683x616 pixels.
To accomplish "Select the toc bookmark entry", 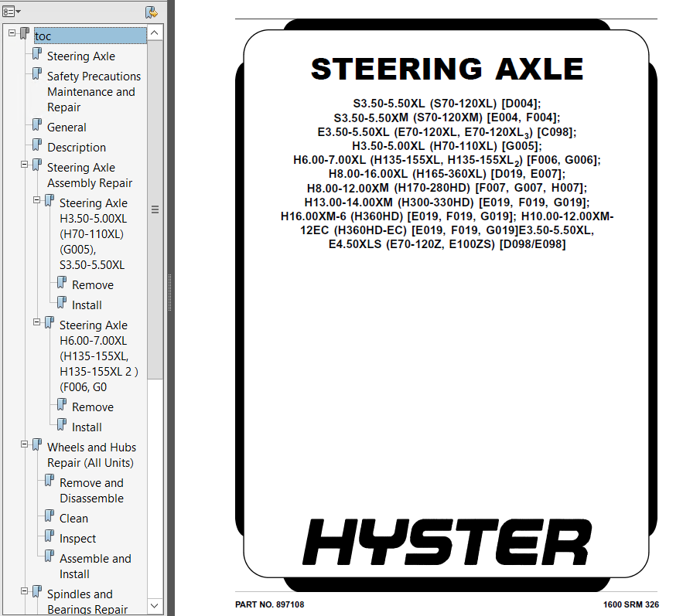I will coord(90,36).
